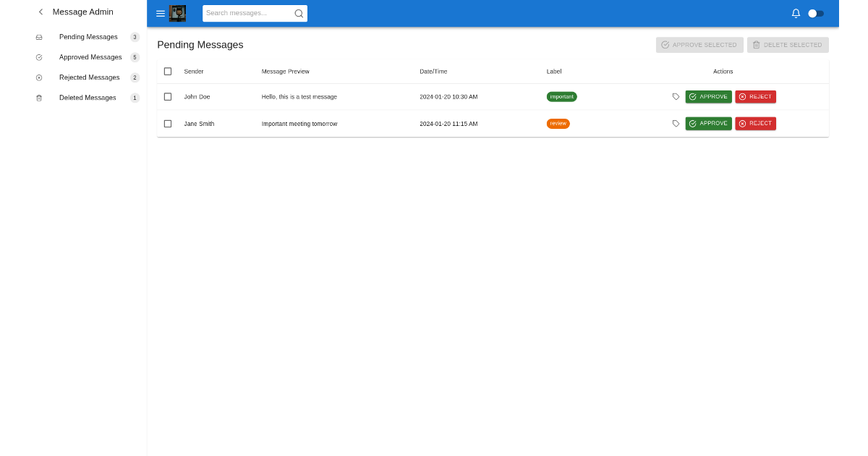This screenshot has height=456, width=868.
Task: Select Pending Messages in the sidebar
Action: 88,37
